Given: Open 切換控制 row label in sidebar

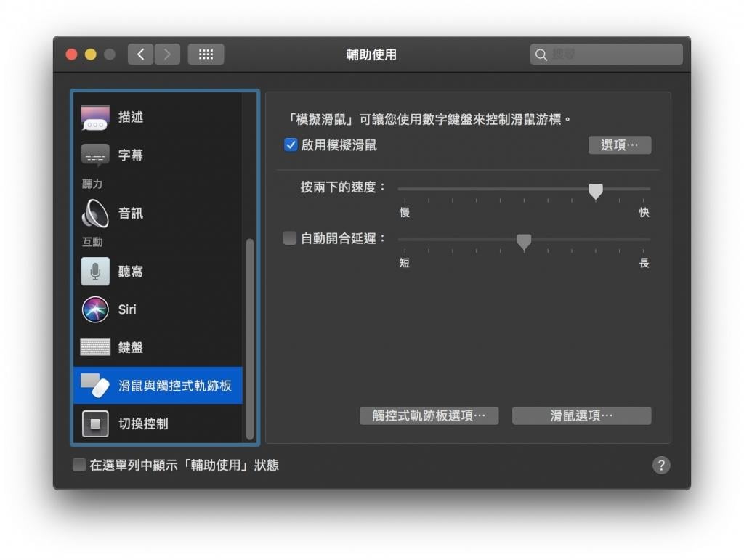Looking at the screenshot, I should (x=143, y=423).
